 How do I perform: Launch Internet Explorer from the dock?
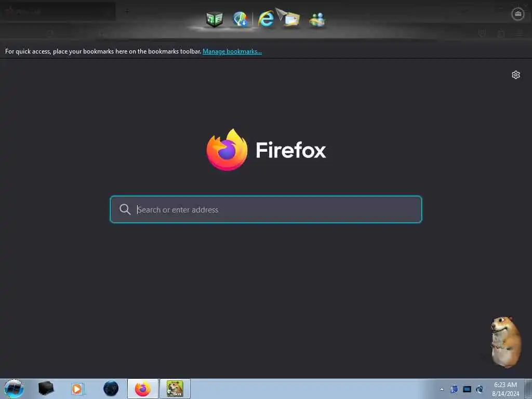tap(266, 18)
